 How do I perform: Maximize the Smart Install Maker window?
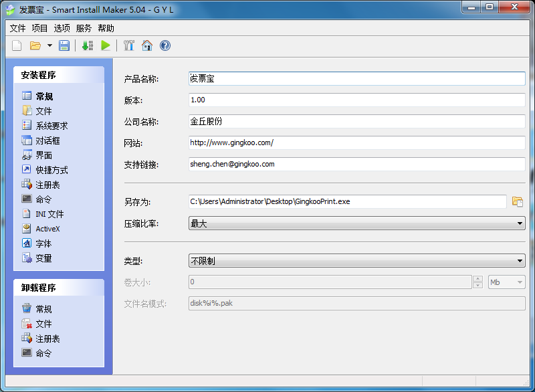tap(490, 7)
